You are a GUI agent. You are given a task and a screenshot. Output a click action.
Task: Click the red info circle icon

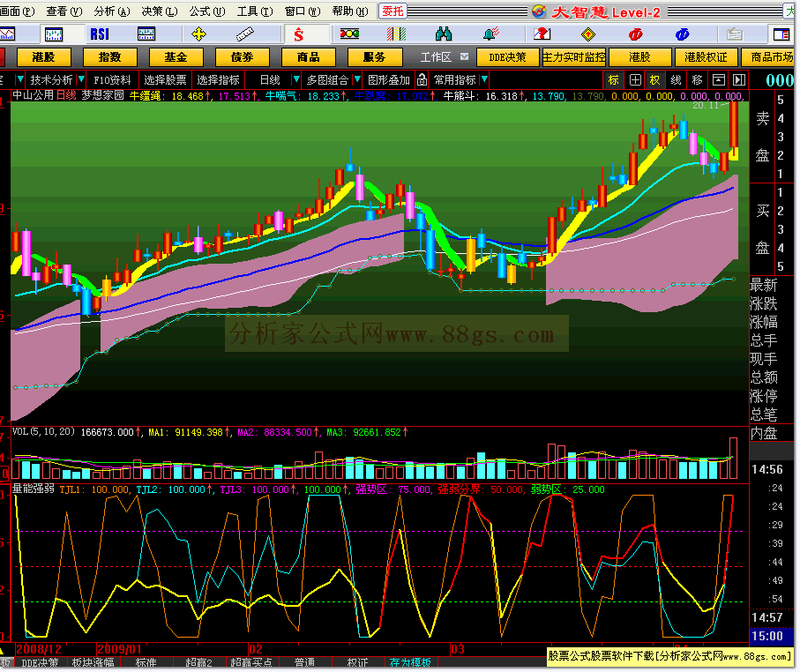pyautogui.click(x=635, y=34)
